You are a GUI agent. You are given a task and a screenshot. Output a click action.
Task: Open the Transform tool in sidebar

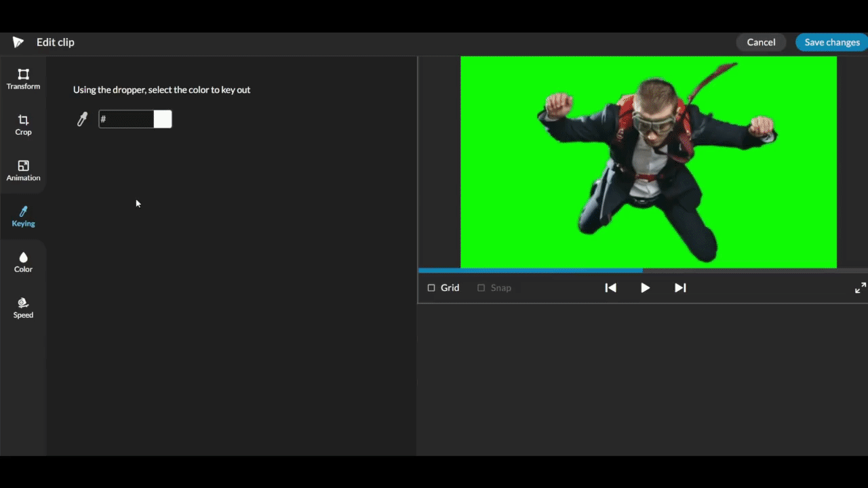click(x=23, y=79)
